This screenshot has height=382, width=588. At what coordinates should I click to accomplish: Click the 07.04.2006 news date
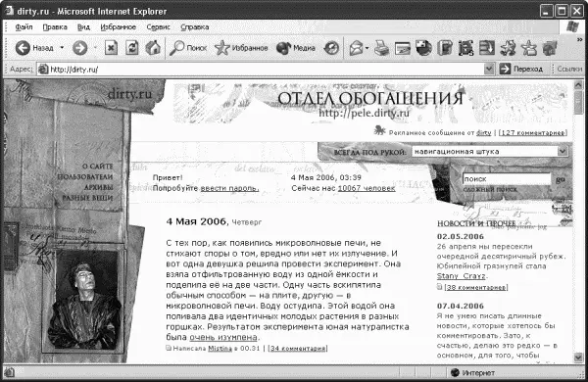click(461, 306)
